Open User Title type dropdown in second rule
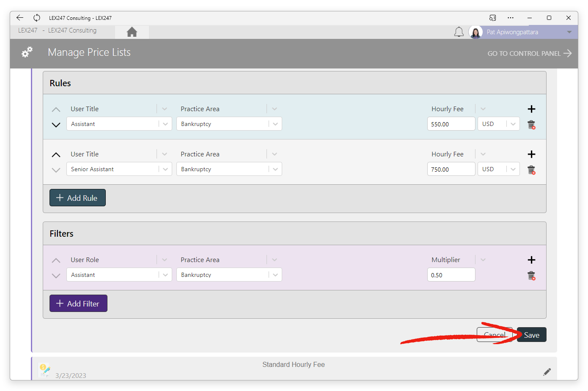The image size is (588, 391). click(165, 154)
